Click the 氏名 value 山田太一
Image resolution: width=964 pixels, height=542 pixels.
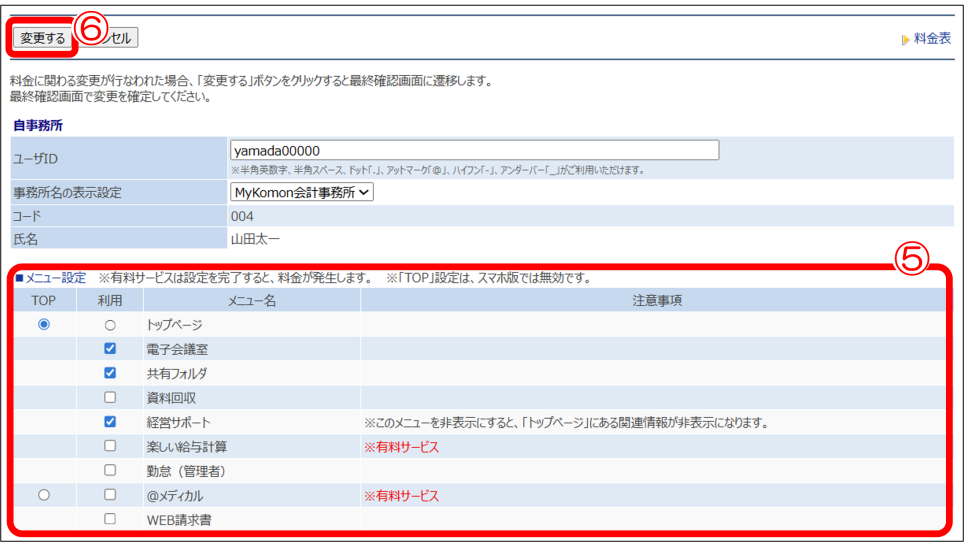click(x=256, y=239)
